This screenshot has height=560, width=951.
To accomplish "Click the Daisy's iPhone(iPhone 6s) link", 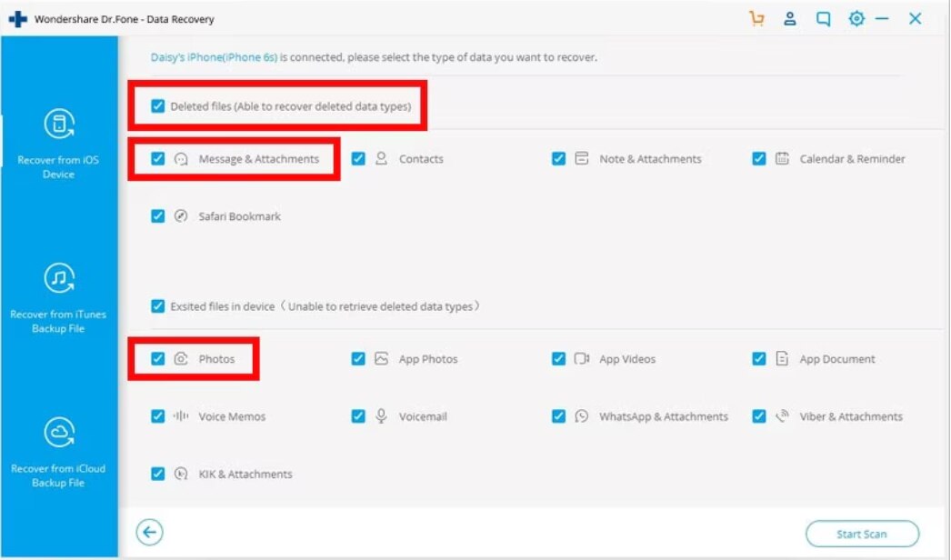I will click(x=214, y=57).
